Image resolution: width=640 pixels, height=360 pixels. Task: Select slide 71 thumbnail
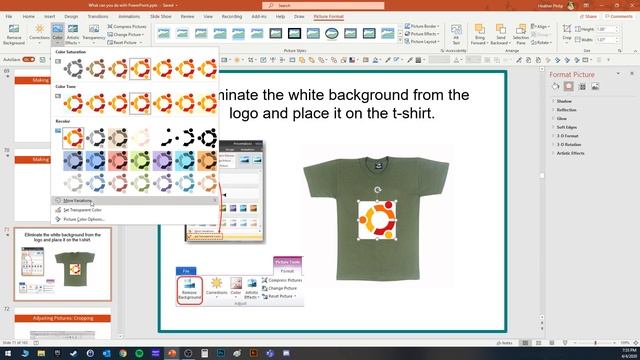tap(63, 264)
